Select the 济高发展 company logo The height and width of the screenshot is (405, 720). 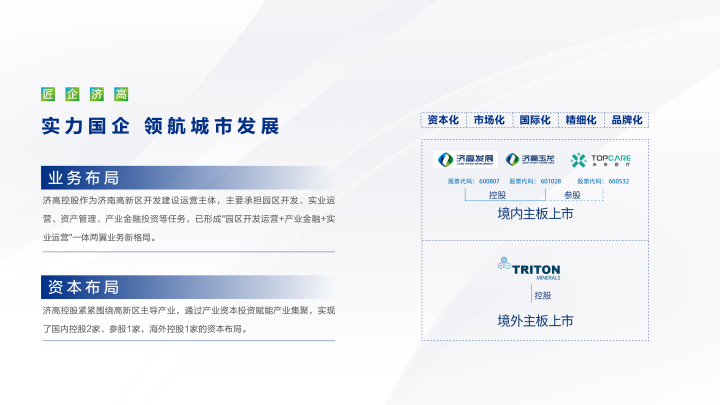tap(465, 159)
